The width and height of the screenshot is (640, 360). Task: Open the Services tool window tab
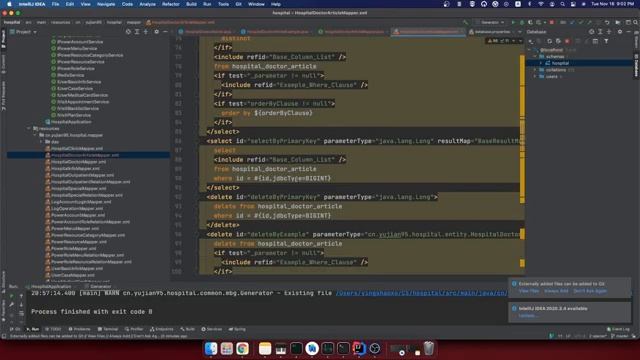point(212,329)
